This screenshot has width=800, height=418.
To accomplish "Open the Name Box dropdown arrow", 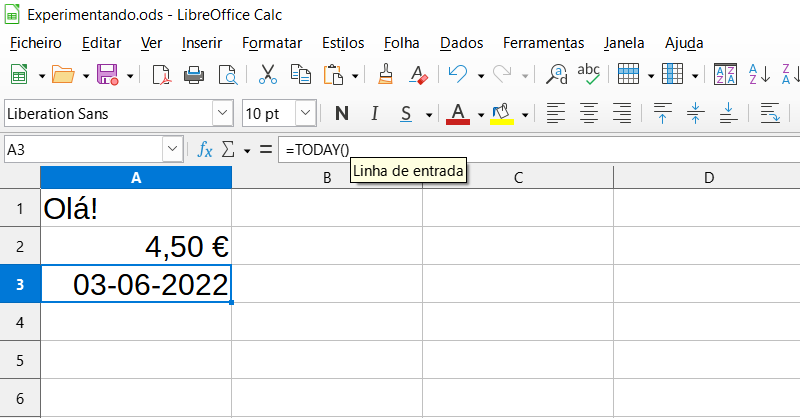I will pos(172,150).
